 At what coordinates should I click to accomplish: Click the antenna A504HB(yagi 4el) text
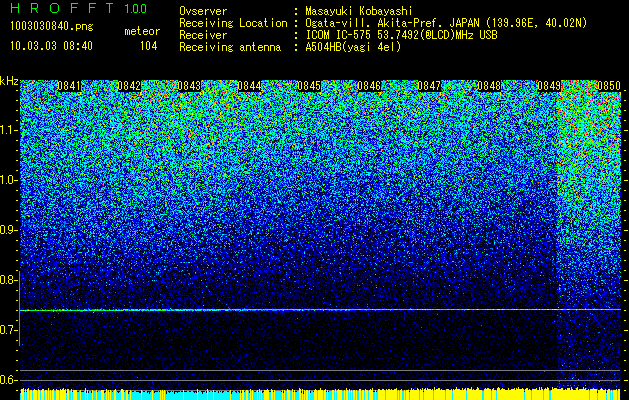pos(353,47)
